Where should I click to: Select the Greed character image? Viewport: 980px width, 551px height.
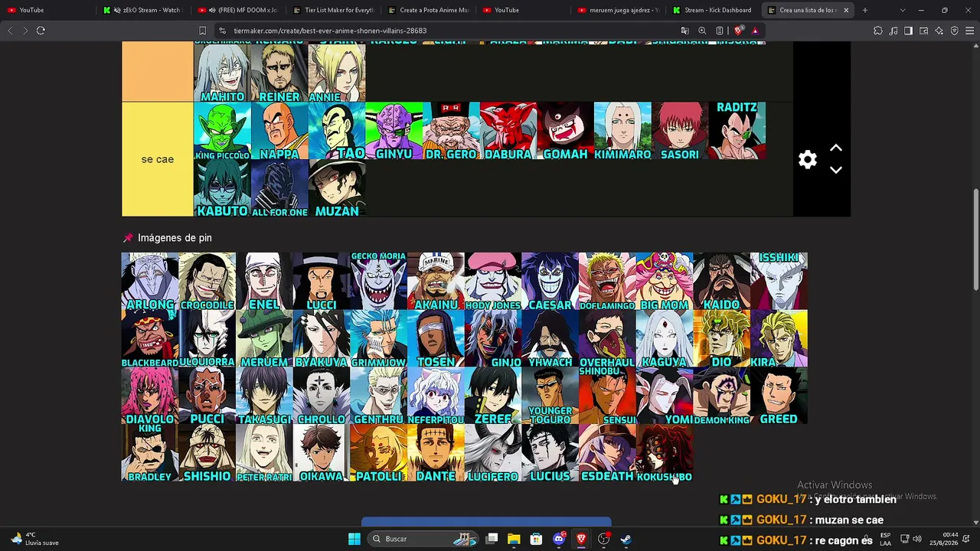pyautogui.click(x=779, y=396)
